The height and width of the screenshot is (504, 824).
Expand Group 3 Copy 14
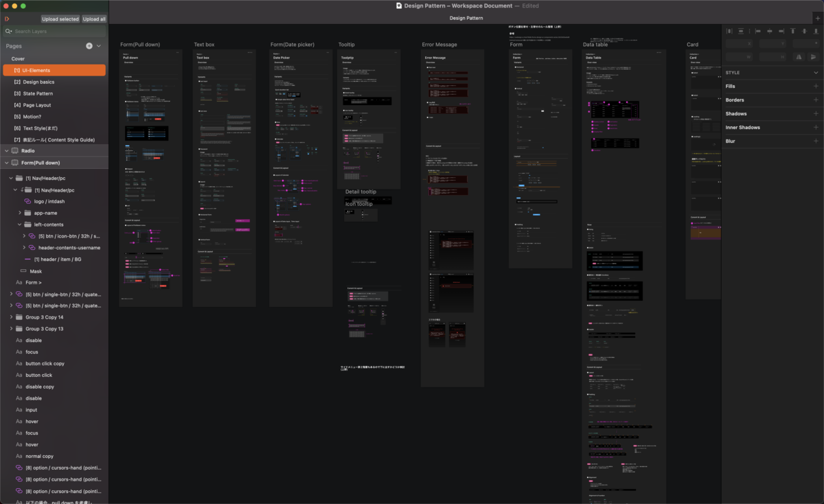tap(11, 317)
